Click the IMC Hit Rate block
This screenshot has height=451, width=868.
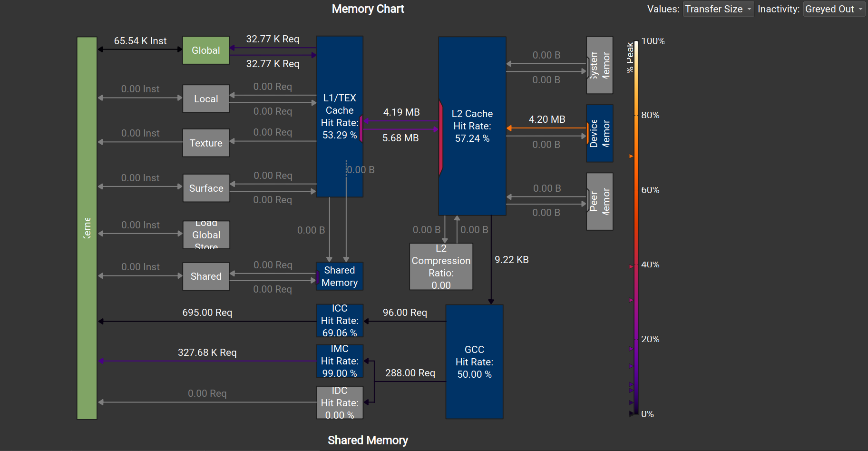pos(340,361)
